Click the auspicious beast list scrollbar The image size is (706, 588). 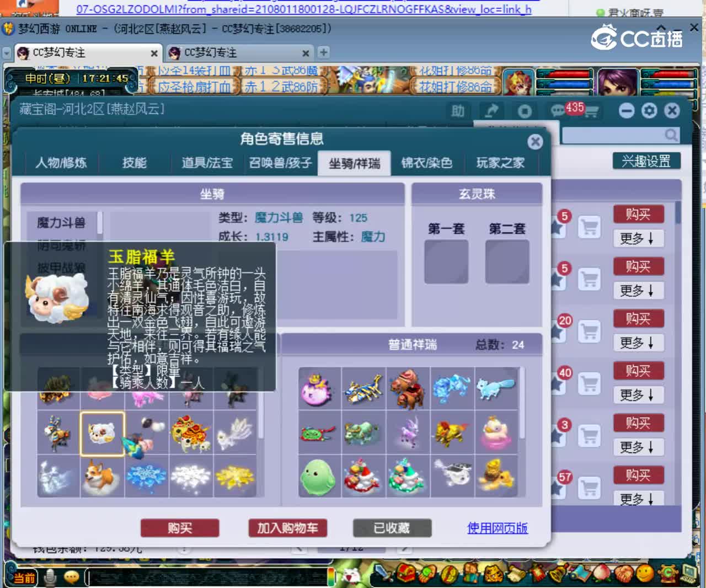[522, 403]
